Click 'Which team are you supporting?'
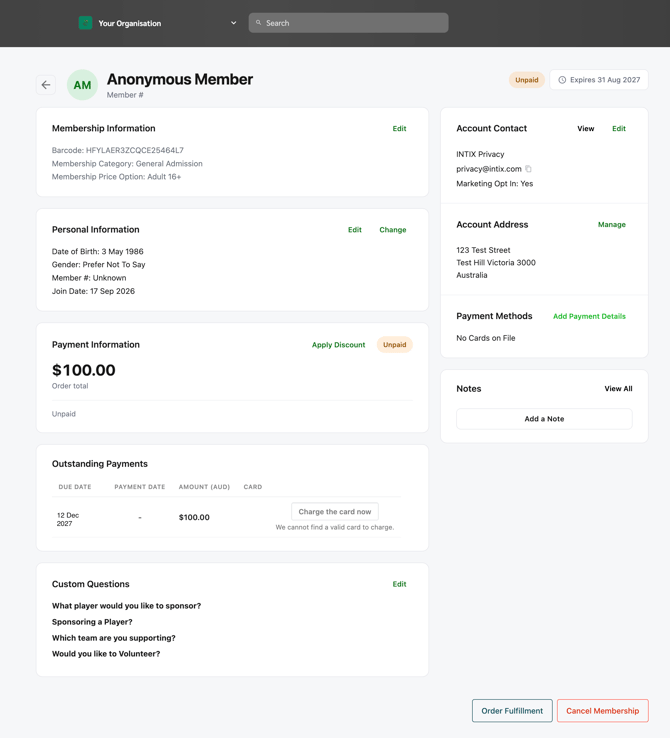 click(x=113, y=638)
